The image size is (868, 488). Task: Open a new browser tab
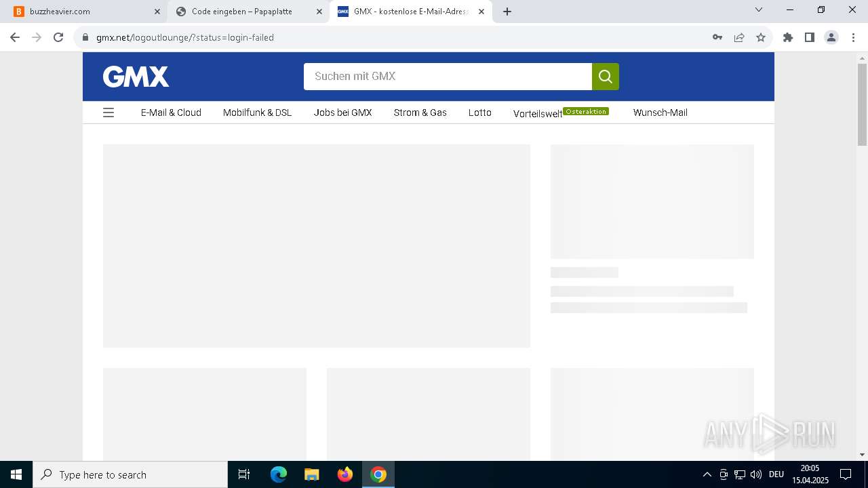pyautogui.click(x=507, y=12)
